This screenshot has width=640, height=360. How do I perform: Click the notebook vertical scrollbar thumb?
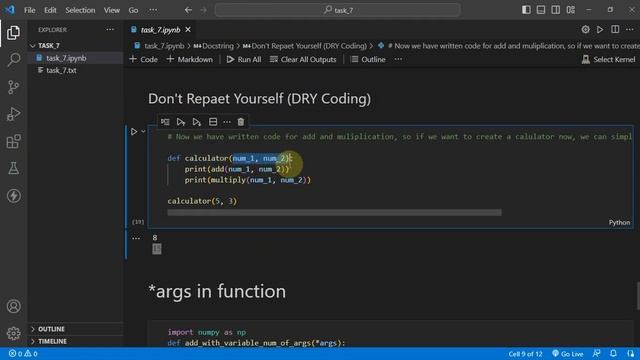pos(638,296)
